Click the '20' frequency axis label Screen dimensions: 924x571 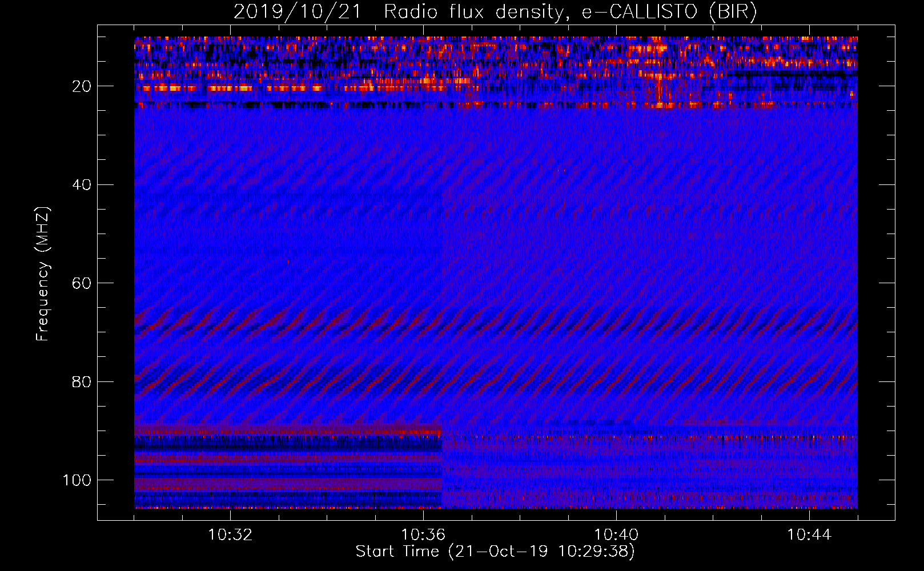82,86
